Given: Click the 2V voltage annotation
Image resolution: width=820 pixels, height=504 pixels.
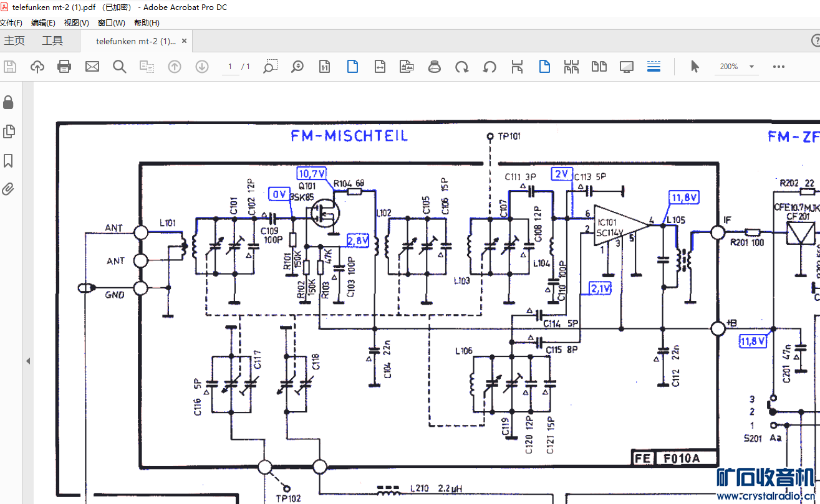Looking at the screenshot, I should pyautogui.click(x=561, y=174).
